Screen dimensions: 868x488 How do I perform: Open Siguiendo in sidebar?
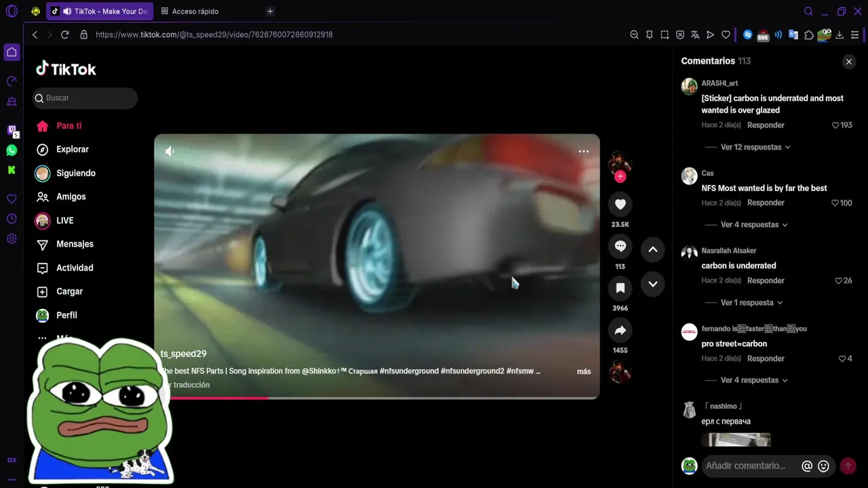75,173
